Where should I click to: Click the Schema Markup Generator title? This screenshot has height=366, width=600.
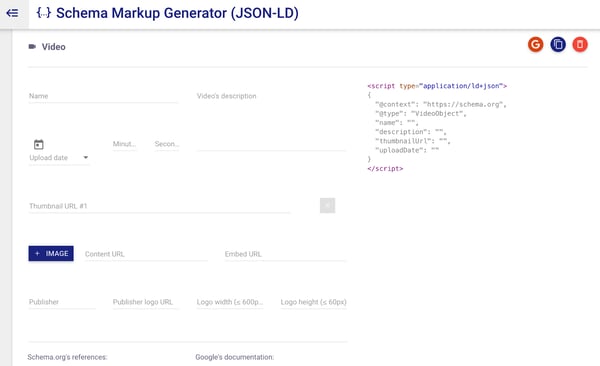pyautogui.click(x=177, y=13)
